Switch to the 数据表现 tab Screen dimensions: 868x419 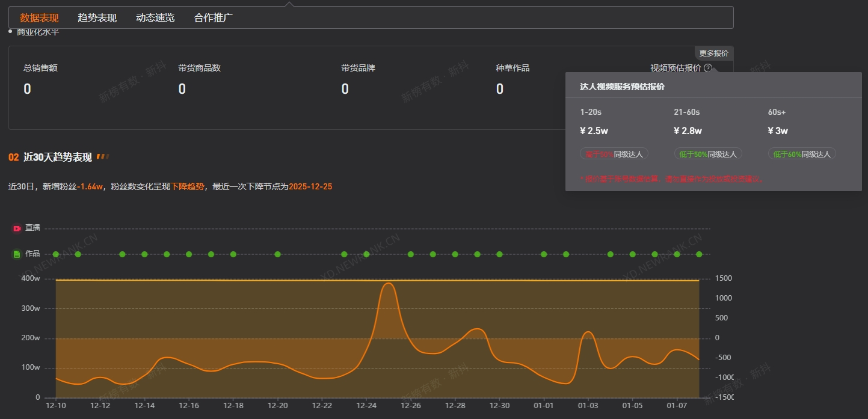tap(39, 17)
